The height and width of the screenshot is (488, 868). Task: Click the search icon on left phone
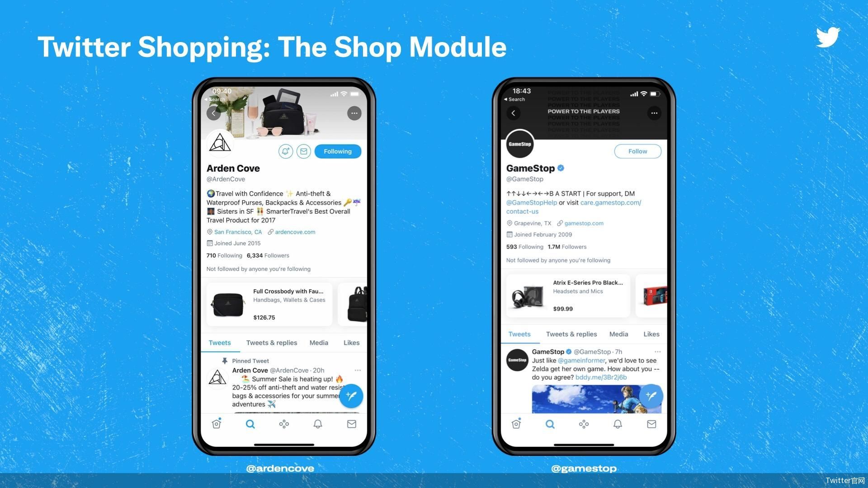[x=250, y=424]
